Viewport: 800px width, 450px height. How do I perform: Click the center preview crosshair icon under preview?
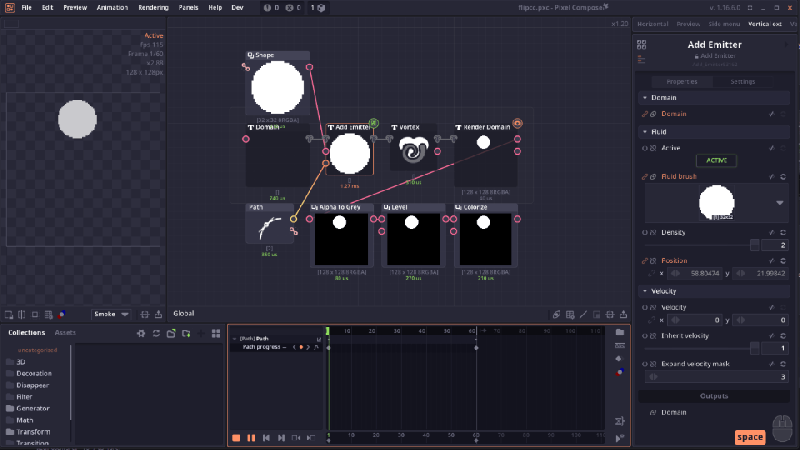click(x=145, y=314)
